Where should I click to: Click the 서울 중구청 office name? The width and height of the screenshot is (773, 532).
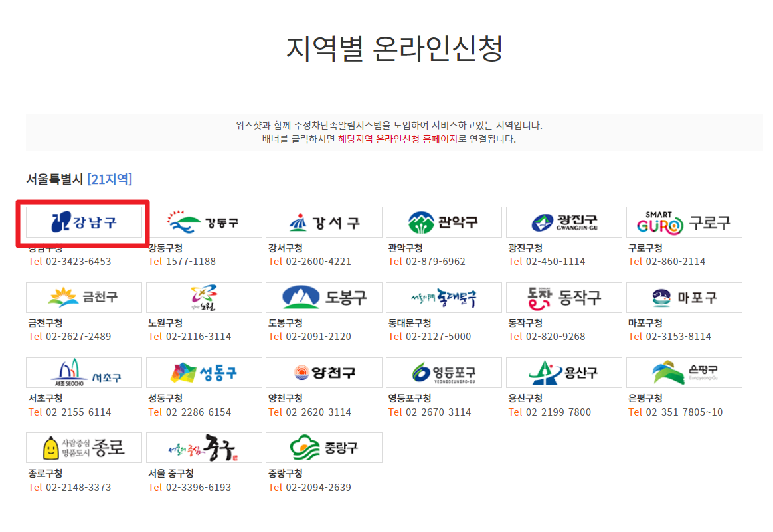point(171,474)
